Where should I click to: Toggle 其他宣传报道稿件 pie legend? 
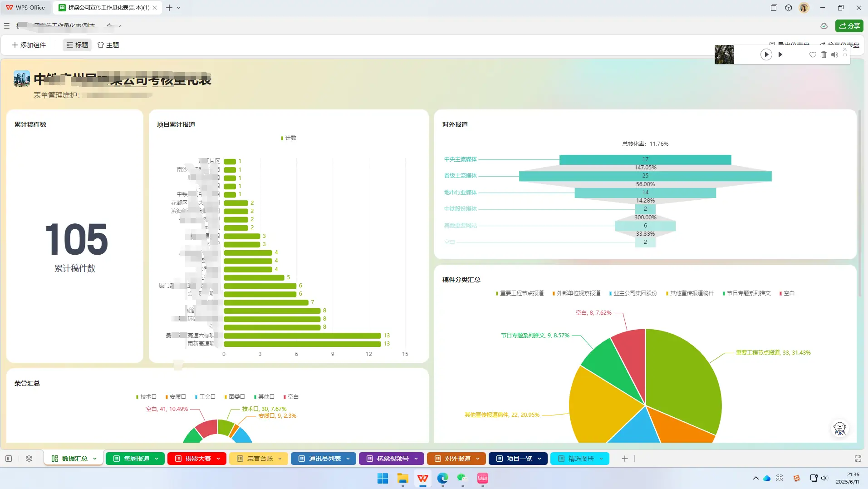pyautogui.click(x=690, y=293)
